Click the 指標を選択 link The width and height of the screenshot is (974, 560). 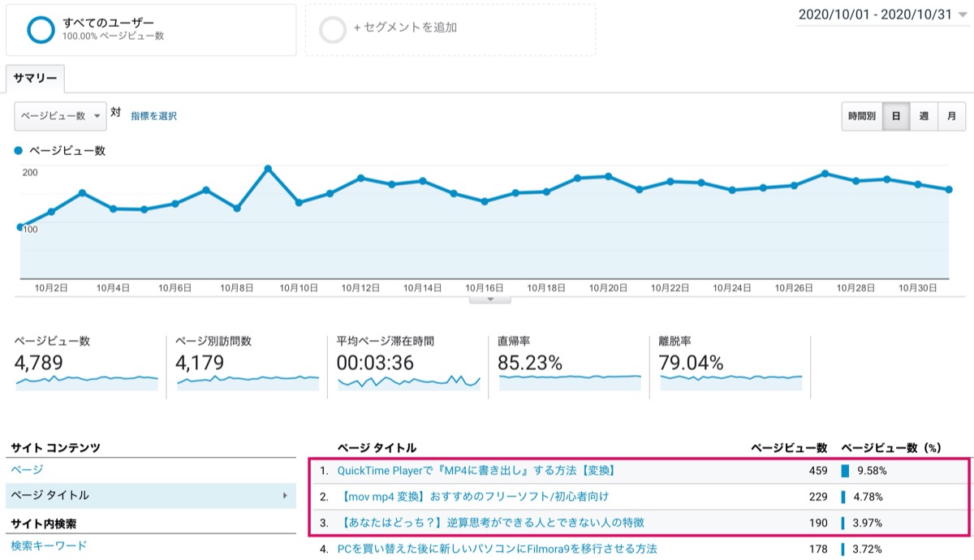point(153,116)
